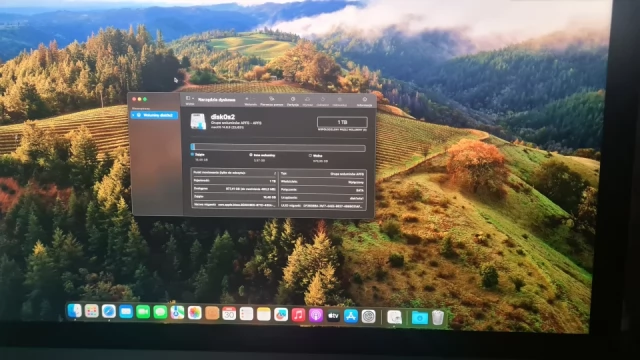This screenshot has width=640, height=360.
Task: Click the disk0s2 drive icon
Action: tap(198, 122)
